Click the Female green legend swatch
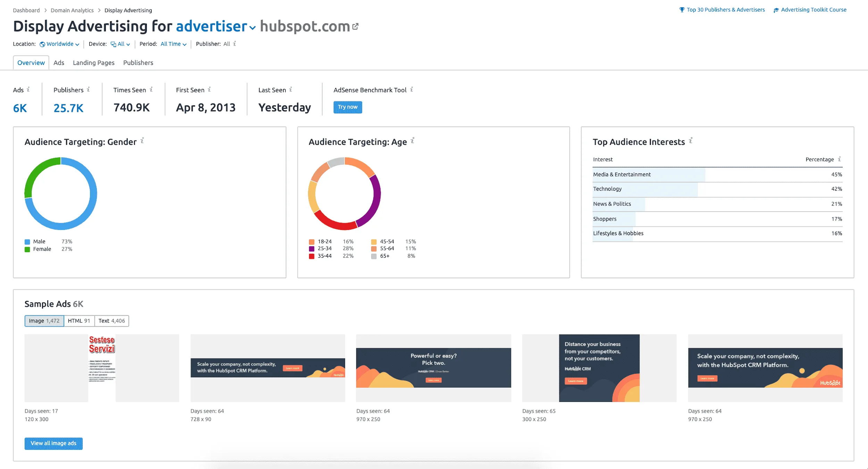 (x=27, y=249)
